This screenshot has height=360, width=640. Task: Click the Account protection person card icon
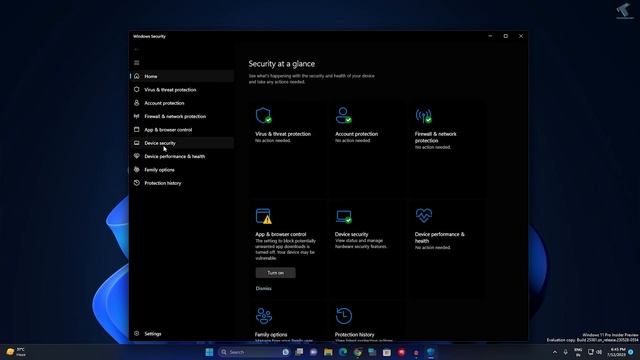pyautogui.click(x=343, y=116)
